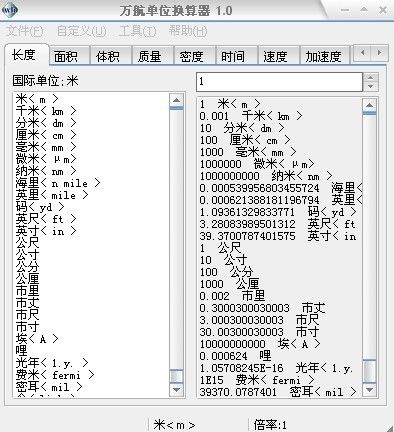Image resolution: width=394 pixels, height=432 pixels.
Task: Click left unit list scroll-down arrow
Action: point(176,389)
